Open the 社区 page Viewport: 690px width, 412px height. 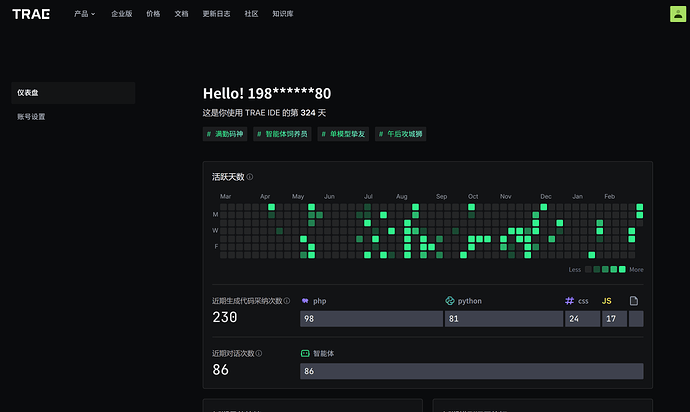point(251,14)
